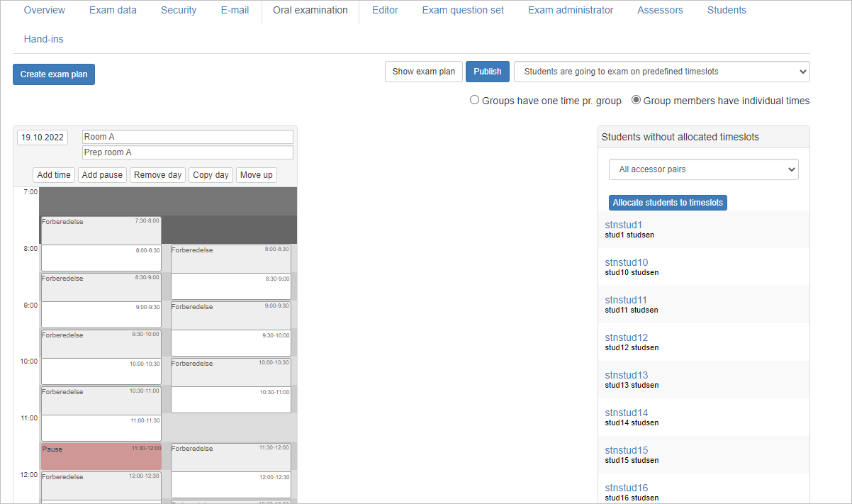
Task: Select the empty 12:00-12:30 timeslot
Action: tap(231, 485)
